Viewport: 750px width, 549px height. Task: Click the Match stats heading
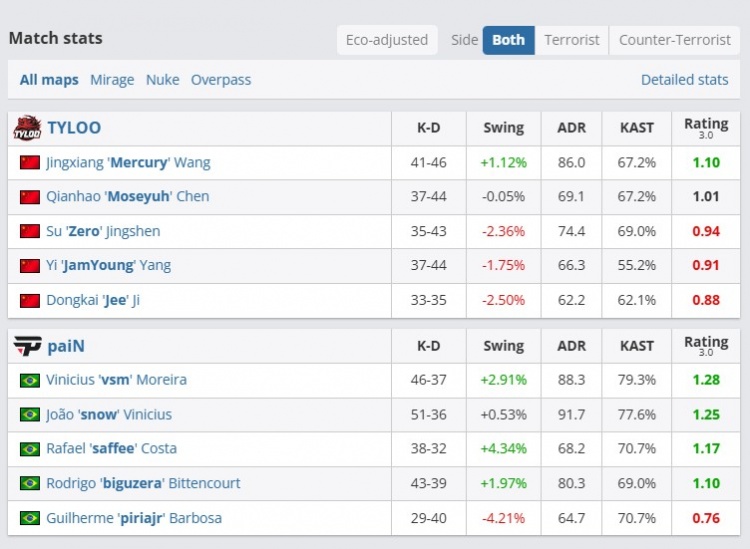(55, 38)
